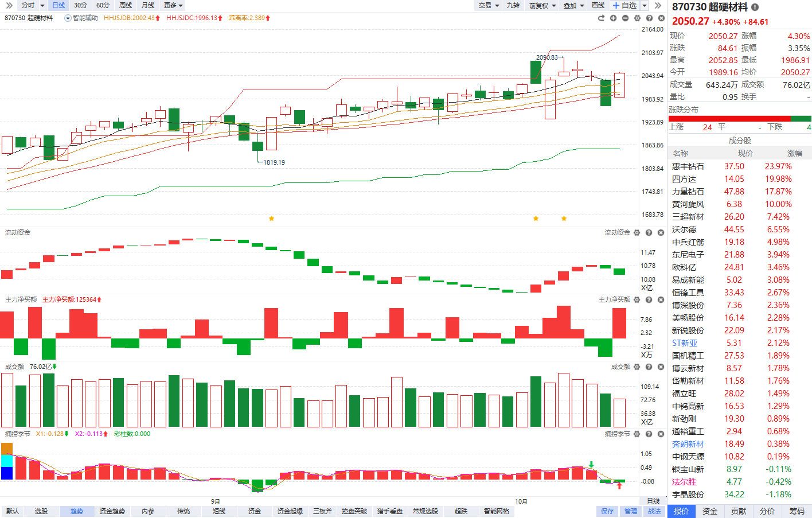Image resolution: width=812 pixels, height=518 pixels.
Task: Click the red 涨跌分布 distribution bar
Action: point(729,119)
